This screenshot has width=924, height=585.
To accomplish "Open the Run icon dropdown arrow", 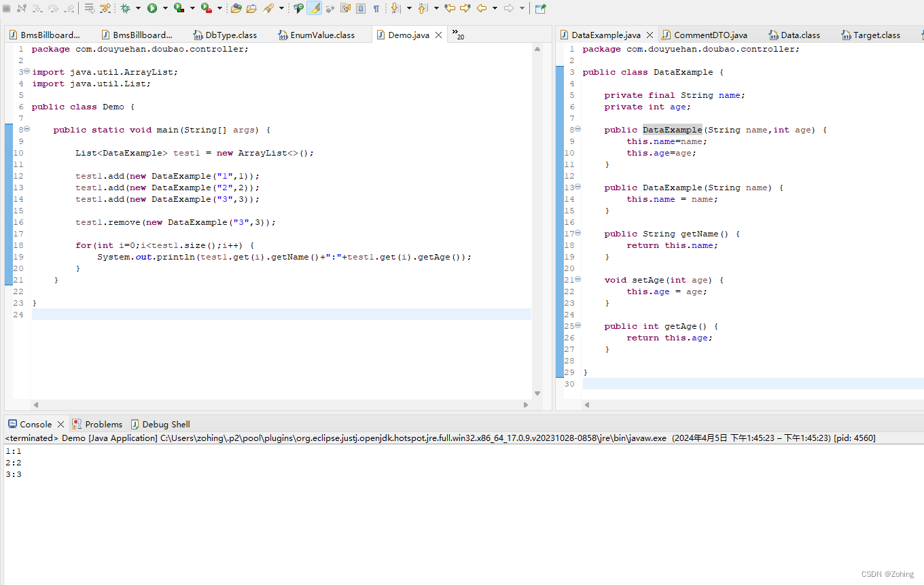I will [165, 8].
